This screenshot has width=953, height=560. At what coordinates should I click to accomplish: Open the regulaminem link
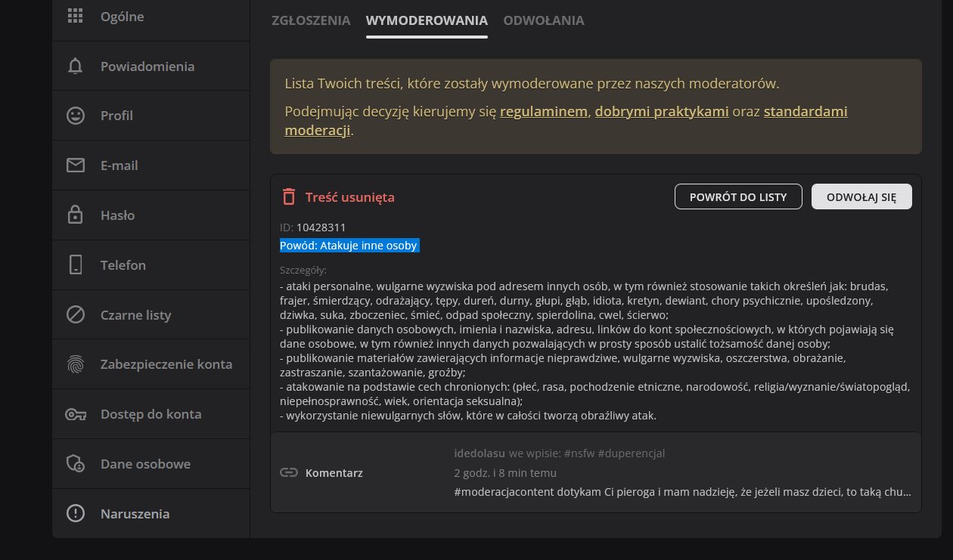pos(543,112)
